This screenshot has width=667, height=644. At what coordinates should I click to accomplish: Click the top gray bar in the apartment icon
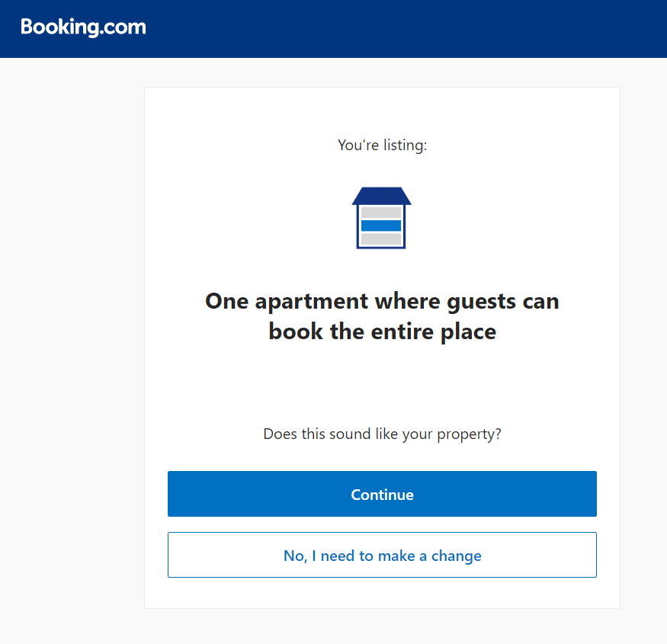(x=381, y=213)
